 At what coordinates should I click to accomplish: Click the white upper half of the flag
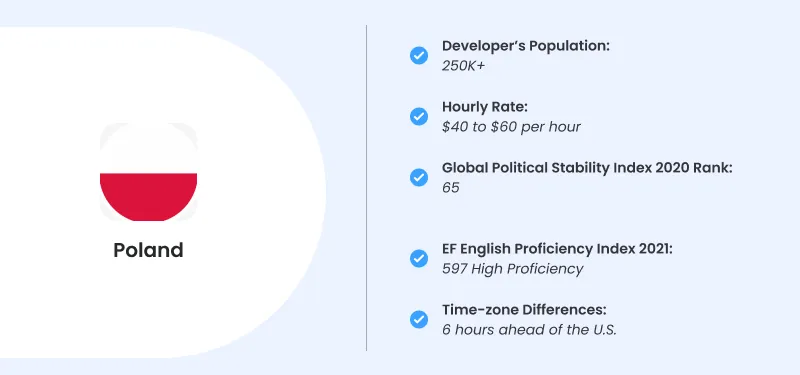pos(148,148)
